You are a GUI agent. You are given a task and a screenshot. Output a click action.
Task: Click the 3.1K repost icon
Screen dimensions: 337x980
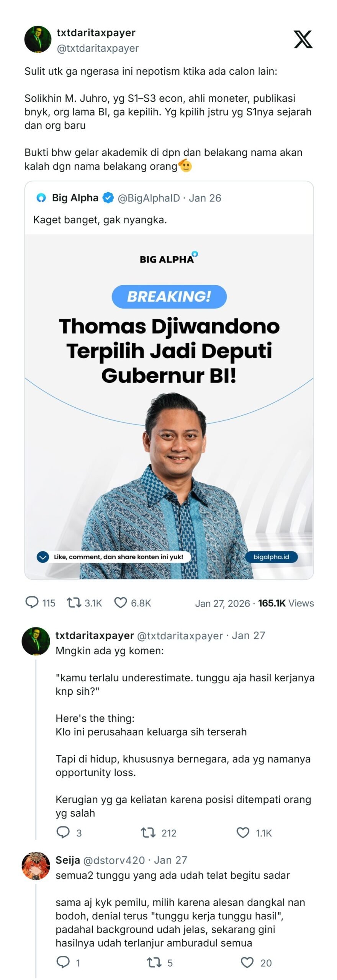click(x=74, y=603)
